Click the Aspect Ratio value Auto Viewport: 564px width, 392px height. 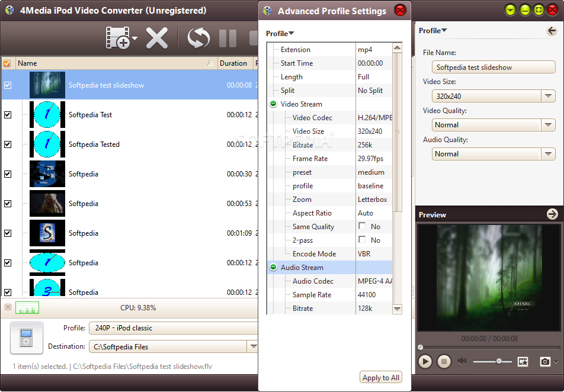[x=366, y=213]
